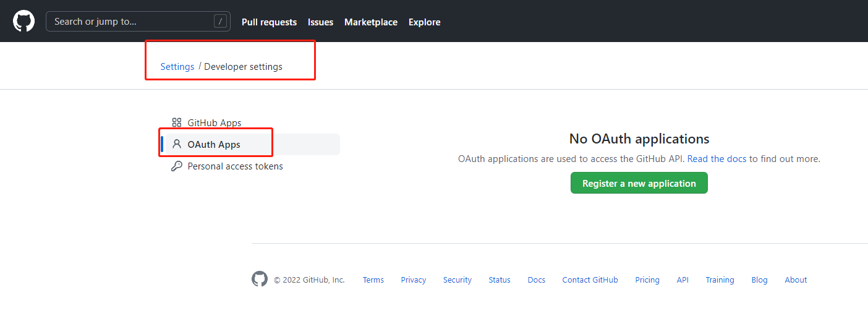This screenshot has width=868, height=329.
Task: Open About link in footer
Action: click(x=796, y=280)
